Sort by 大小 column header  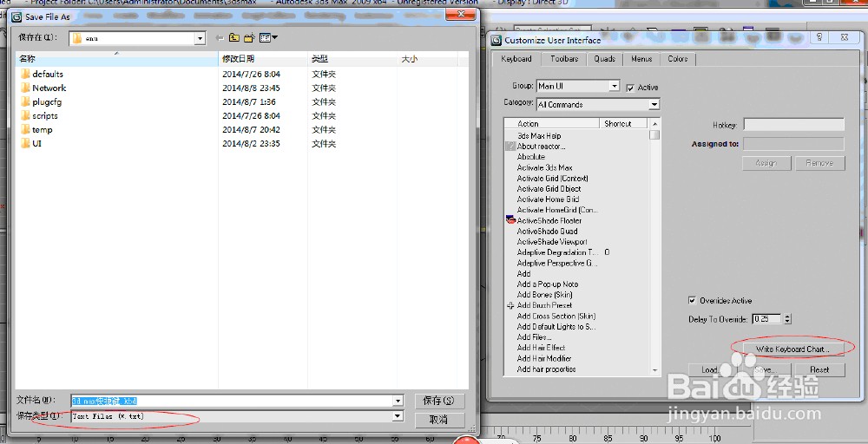pyautogui.click(x=427, y=59)
